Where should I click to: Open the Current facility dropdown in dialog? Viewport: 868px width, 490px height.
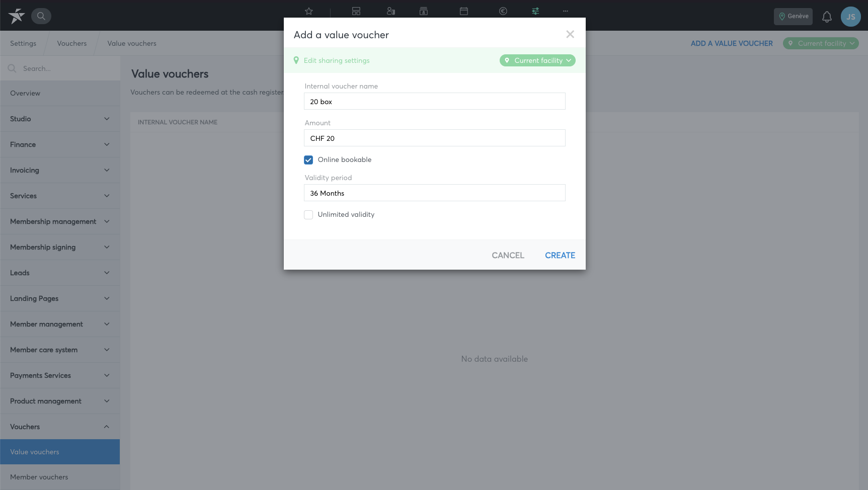pos(537,60)
